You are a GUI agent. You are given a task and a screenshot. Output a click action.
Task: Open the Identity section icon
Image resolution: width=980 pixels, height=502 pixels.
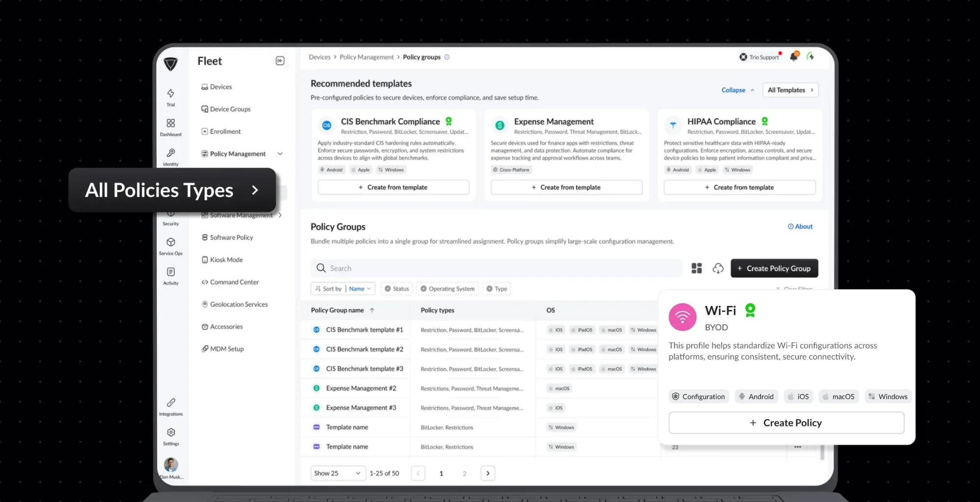pos(171,157)
